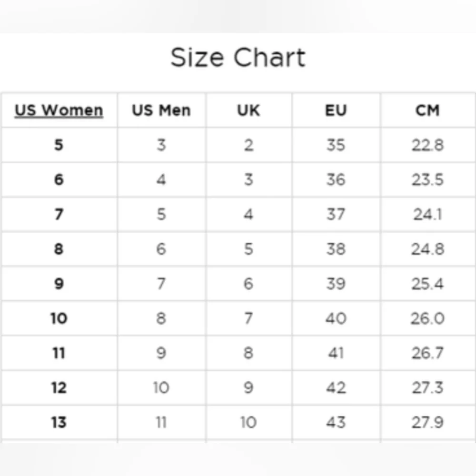Select US Women size 13 cell
The height and width of the screenshot is (476, 476).
pyautogui.click(x=59, y=423)
